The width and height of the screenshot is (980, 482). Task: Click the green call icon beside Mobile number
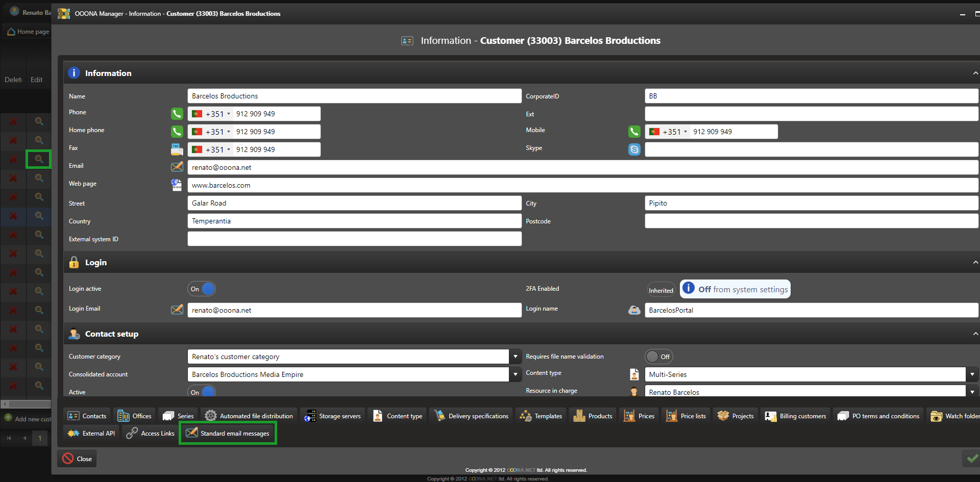634,132
